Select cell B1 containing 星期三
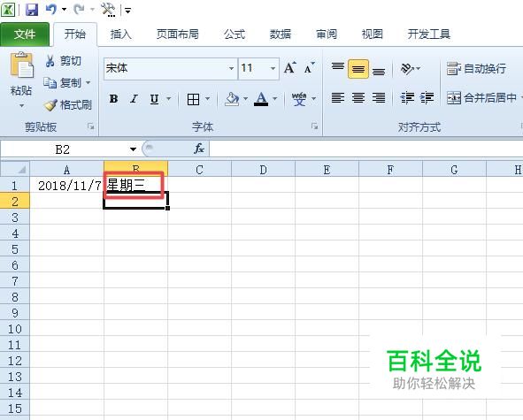The width and height of the screenshot is (523, 420). coord(135,185)
